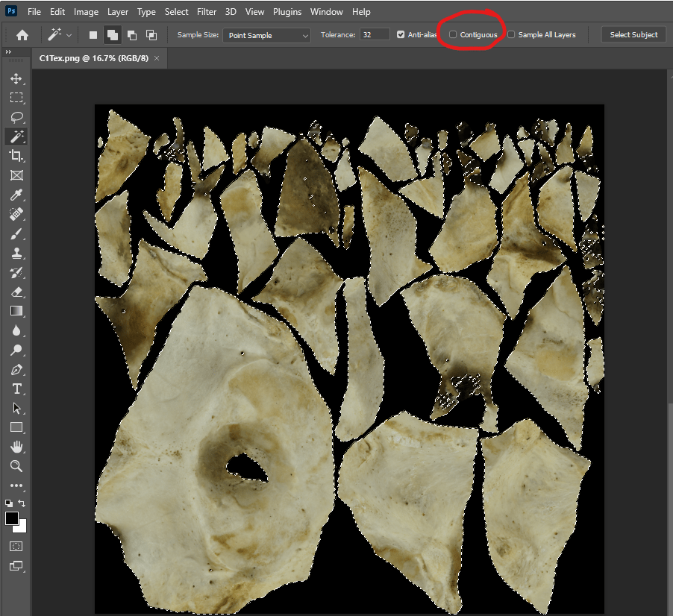
Task: Click the Select Subject button
Action: tap(633, 35)
